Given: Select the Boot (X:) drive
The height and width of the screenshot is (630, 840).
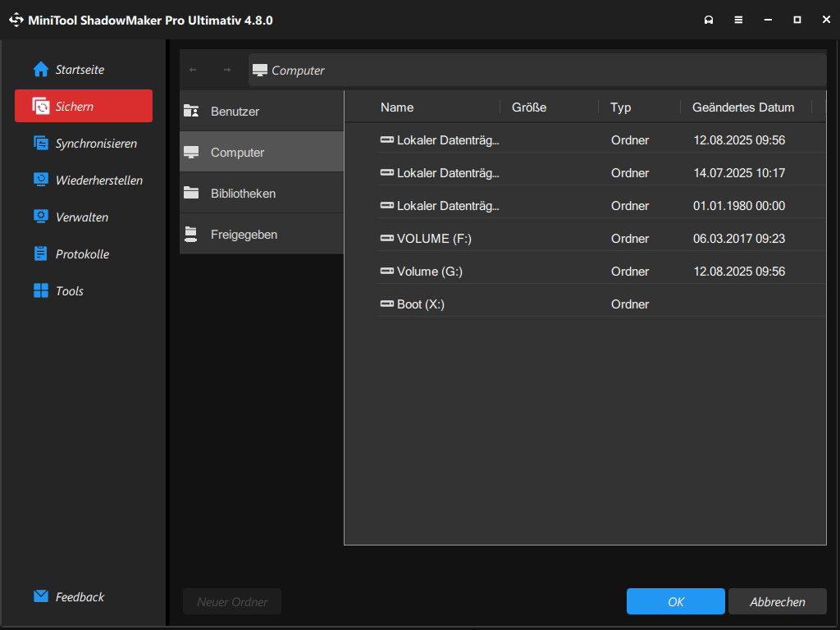Looking at the screenshot, I should click(x=420, y=304).
